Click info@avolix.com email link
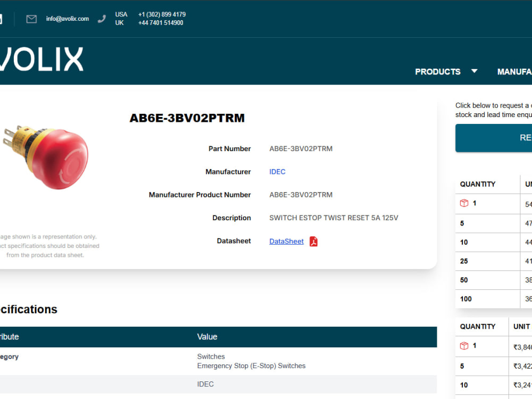The height and width of the screenshot is (399, 532). (x=68, y=19)
